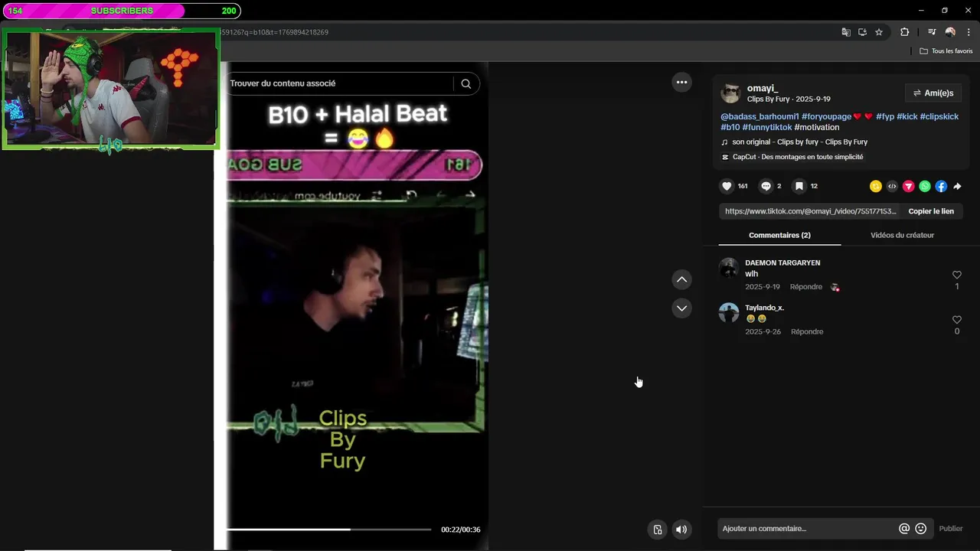980x551 pixels.
Task: Like the video with the heart icon
Action: click(727, 186)
